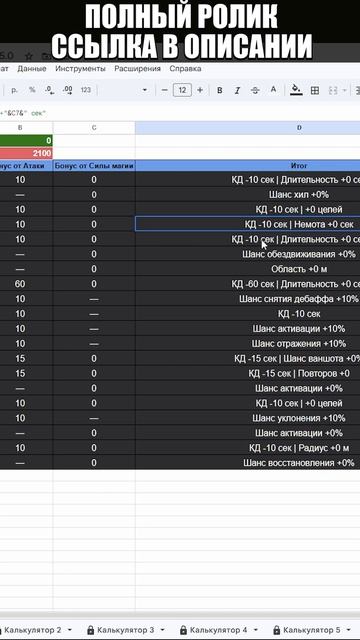Screen dimensions: 360x640
Task: Format selection as currency (р.)
Action: pos(14,90)
